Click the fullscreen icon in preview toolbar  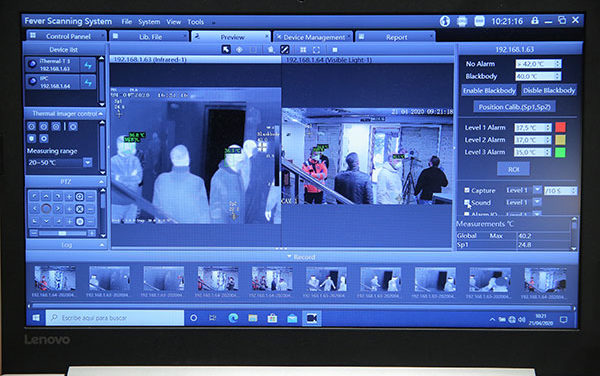coord(316,50)
